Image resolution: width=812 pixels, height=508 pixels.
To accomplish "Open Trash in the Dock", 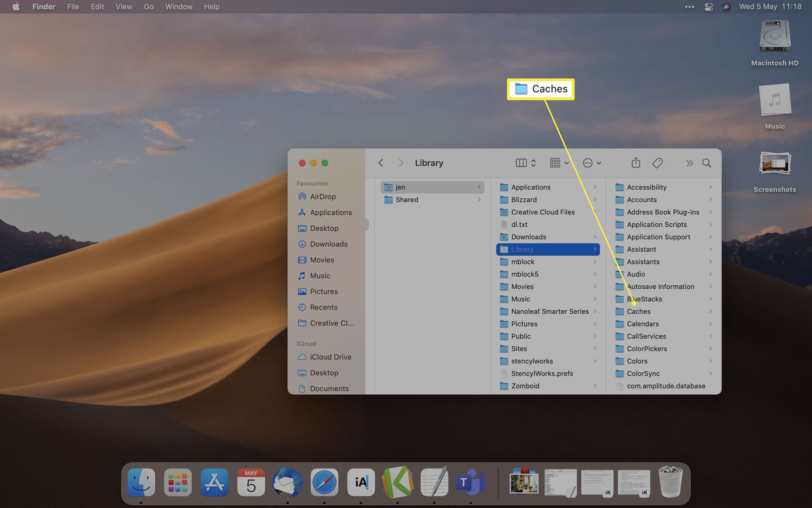I will [670, 482].
